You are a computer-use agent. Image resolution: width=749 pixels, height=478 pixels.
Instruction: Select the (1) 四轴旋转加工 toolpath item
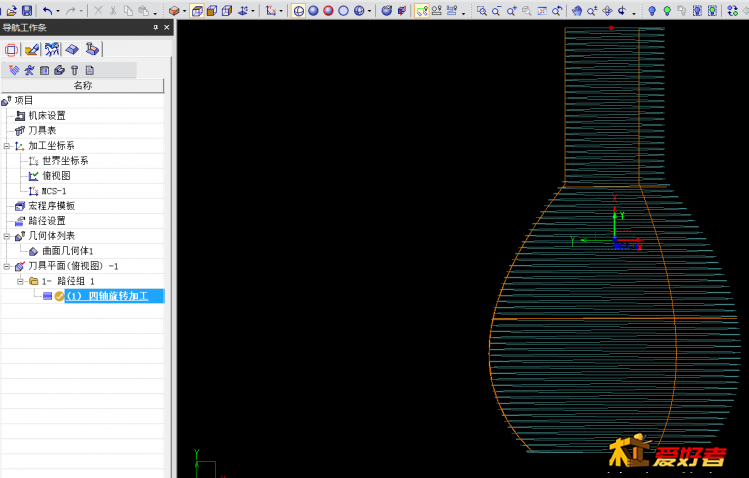click(115, 296)
